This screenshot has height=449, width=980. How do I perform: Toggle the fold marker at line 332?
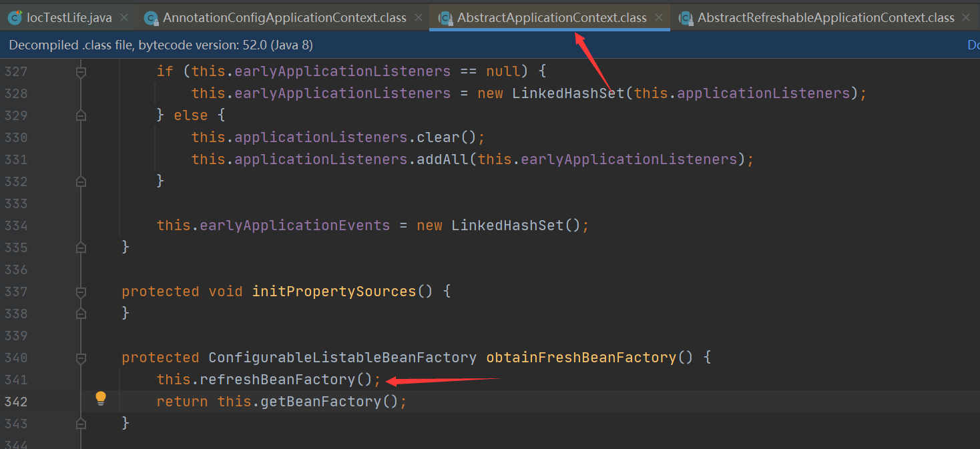click(x=81, y=181)
